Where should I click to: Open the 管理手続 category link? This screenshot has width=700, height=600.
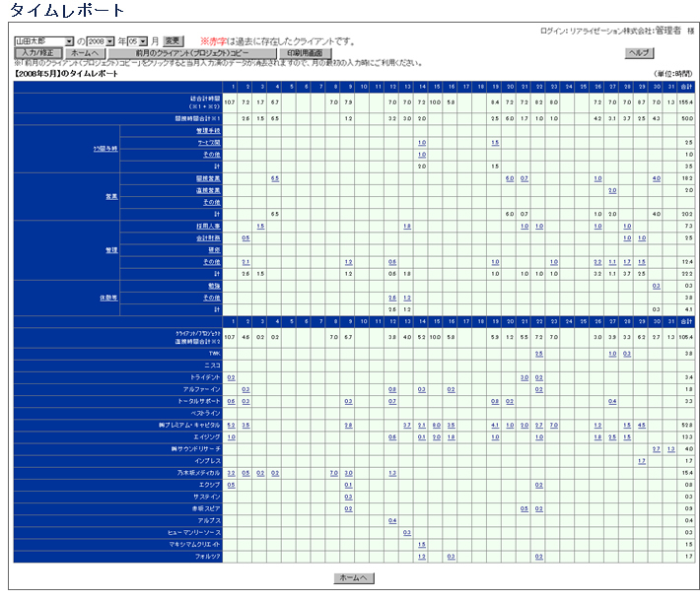pyautogui.click(x=208, y=131)
